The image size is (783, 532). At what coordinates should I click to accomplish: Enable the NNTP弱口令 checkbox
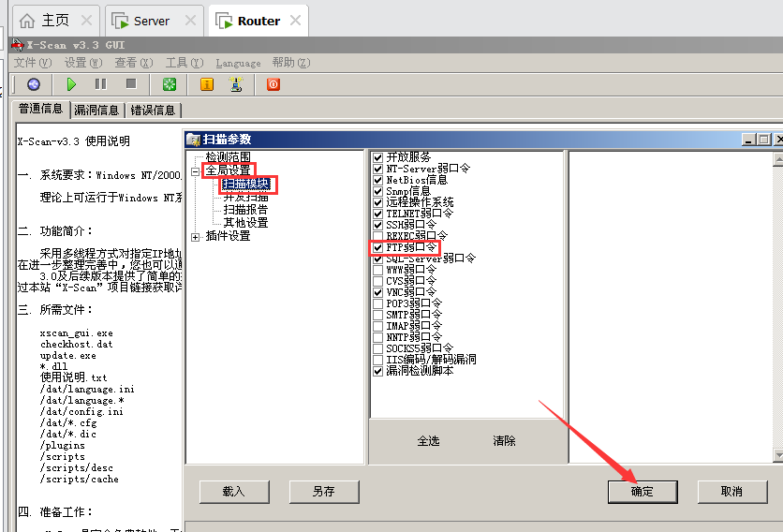pos(378,337)
